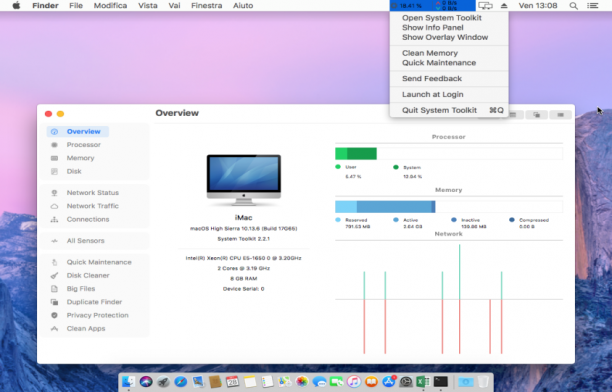The width and height of the screenshot is (612, 392).
Task: Open Microsoft Excel from the Dock
Action: 423,381
